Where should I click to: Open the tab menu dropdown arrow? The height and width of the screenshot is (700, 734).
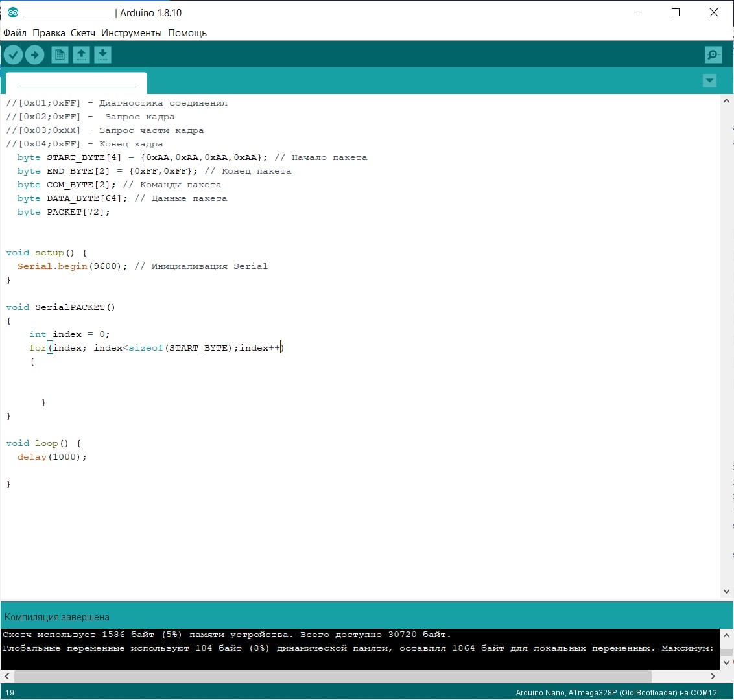click(x=709, y=81)
